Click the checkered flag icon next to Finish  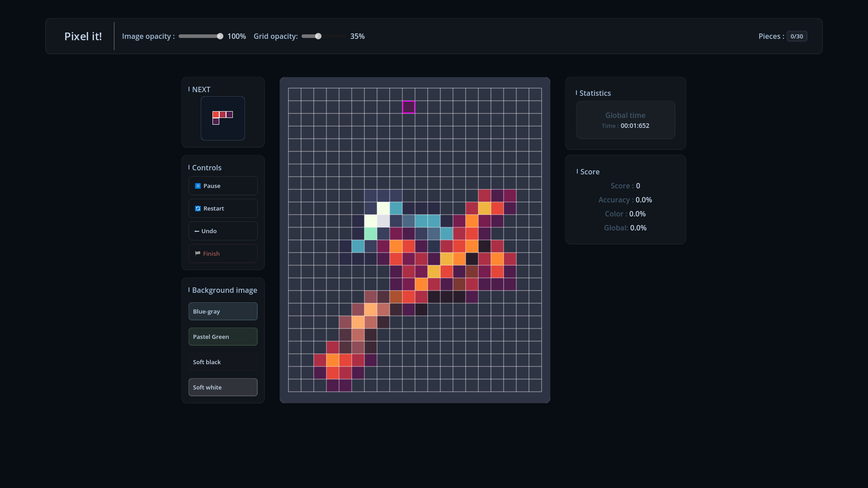click(x=198, y=253)
